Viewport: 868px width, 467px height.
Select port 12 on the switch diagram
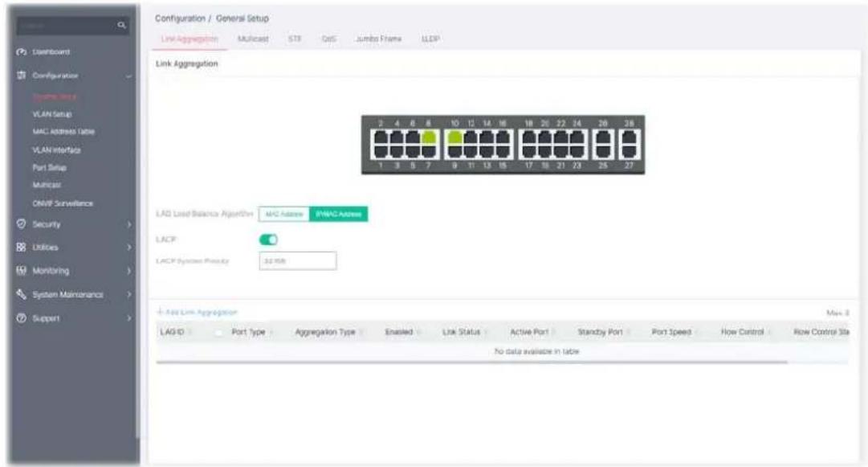pyautogui.click(x=471, y=137)
